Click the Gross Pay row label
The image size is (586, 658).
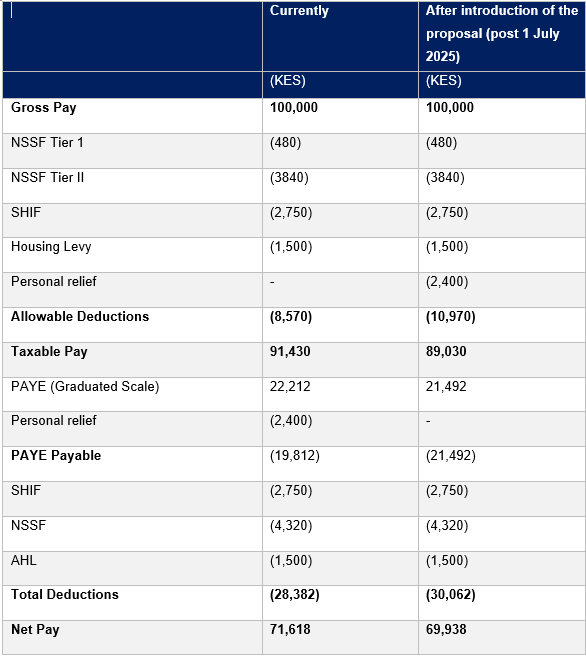pos(44,108)
